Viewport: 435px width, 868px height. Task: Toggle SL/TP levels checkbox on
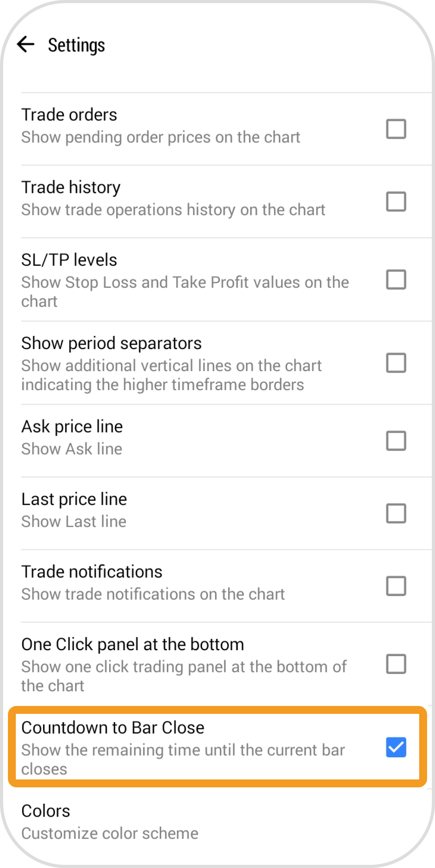coord(396,279)
